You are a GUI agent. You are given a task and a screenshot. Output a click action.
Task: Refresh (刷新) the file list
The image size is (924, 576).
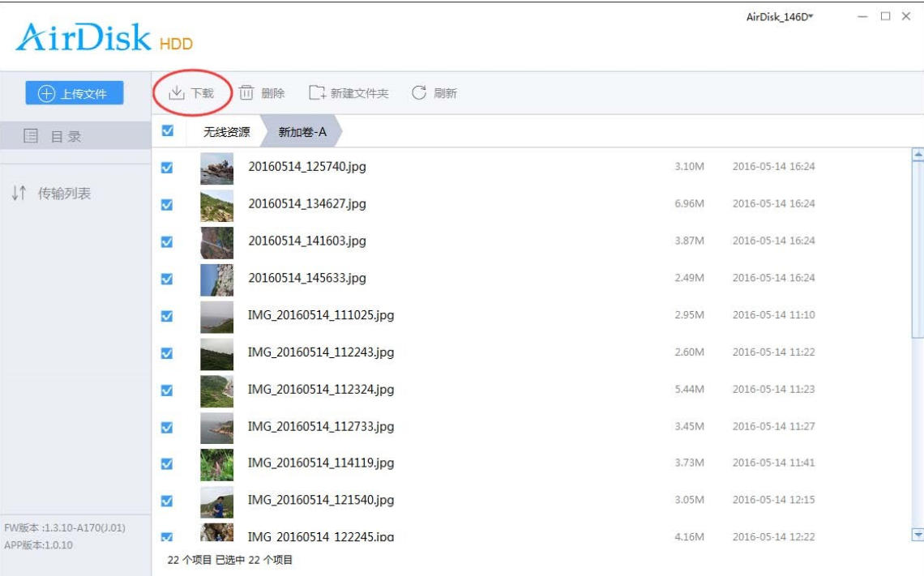(419, 93)
